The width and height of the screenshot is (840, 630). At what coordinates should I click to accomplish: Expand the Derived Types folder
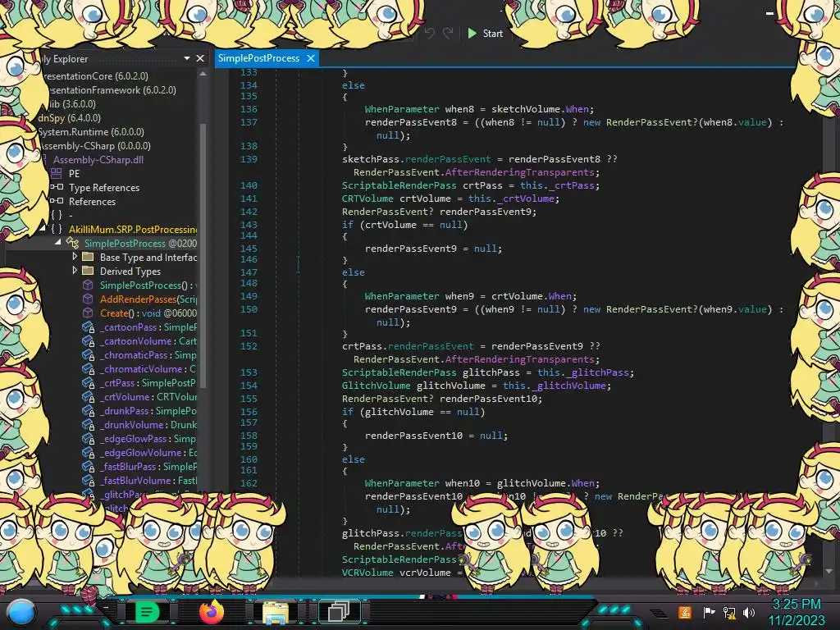75,271
